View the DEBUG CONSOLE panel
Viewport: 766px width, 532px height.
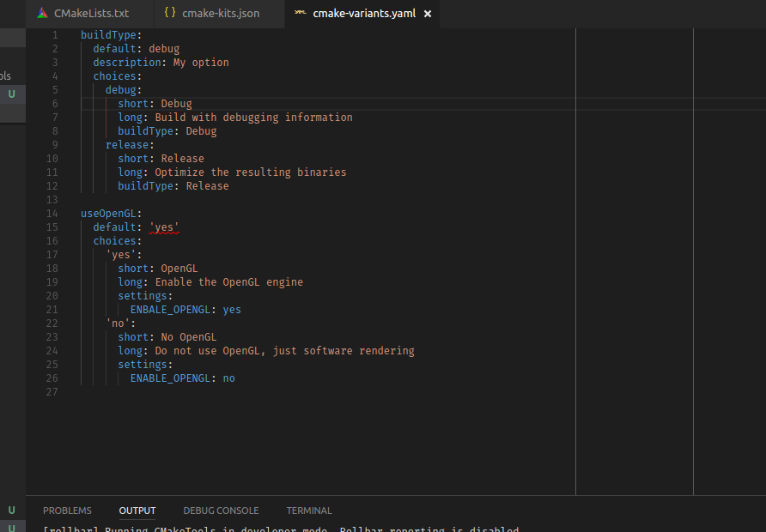pyautogui.click(x=221, y=510)
